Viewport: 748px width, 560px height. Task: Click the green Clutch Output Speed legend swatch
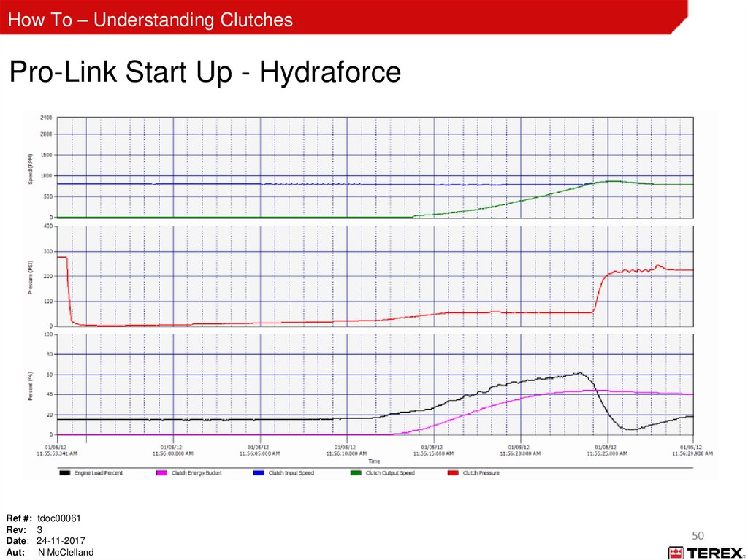(356, 472)
